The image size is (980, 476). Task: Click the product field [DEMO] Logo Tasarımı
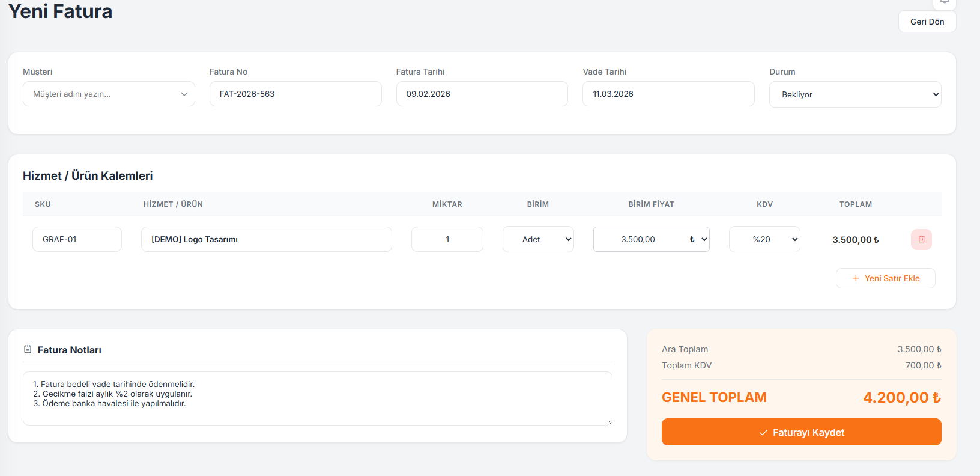tap(266, 239)
